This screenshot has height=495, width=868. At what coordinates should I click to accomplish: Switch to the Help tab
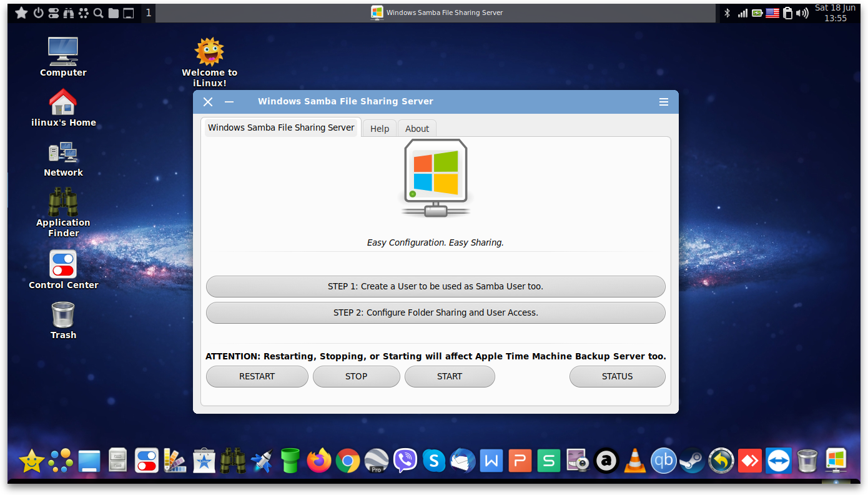[x=380, y=128]
